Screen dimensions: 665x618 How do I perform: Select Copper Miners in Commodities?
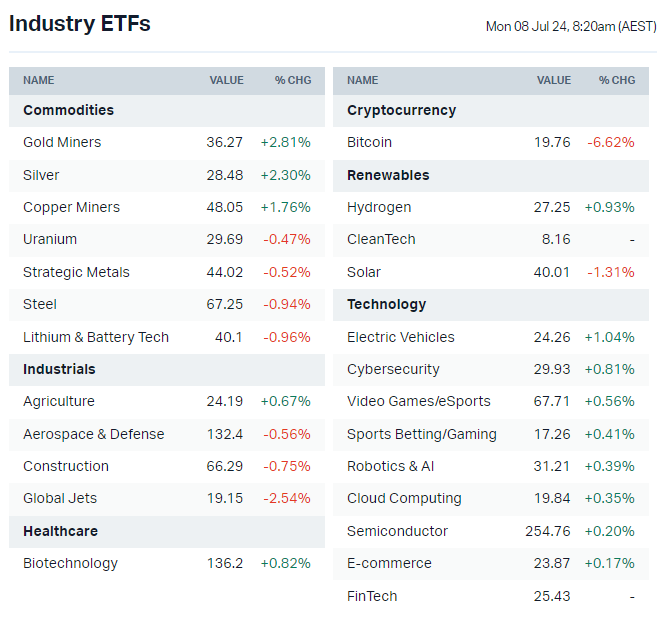(71, 207)
